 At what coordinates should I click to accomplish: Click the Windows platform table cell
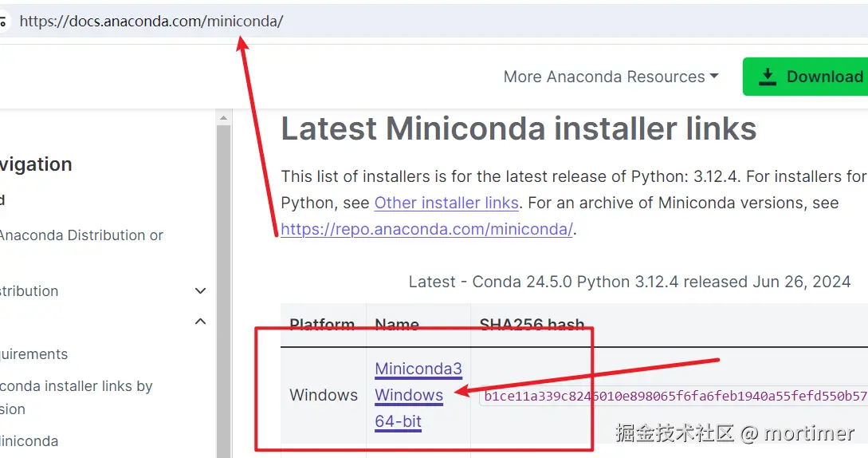[324, 395]
